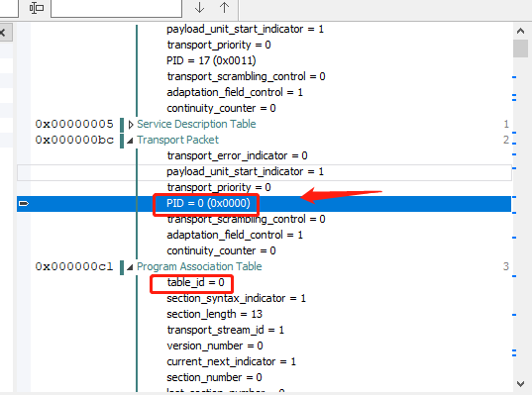
Task: Click the current-row arrow marker beside PID
Action: (x=24, y=203)
